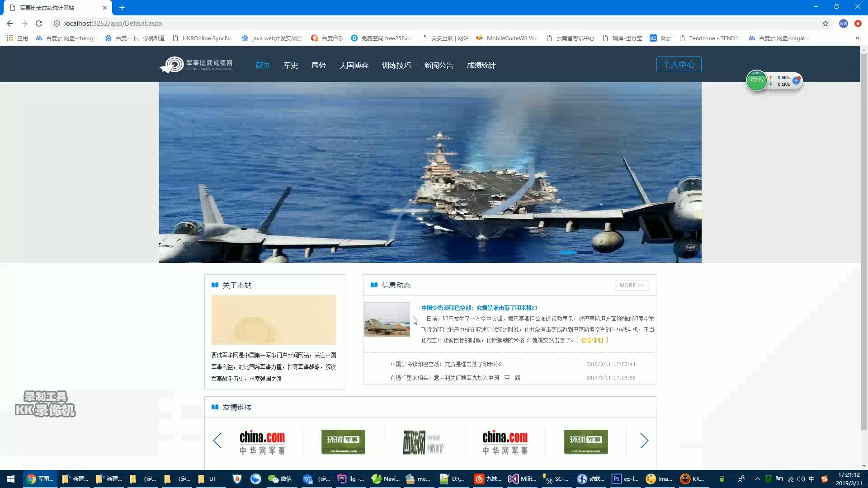Screen dimensions: 868x488
Task: Open the 应用 apps shortcut in bookmarks bar
Action: click(17, 38)
